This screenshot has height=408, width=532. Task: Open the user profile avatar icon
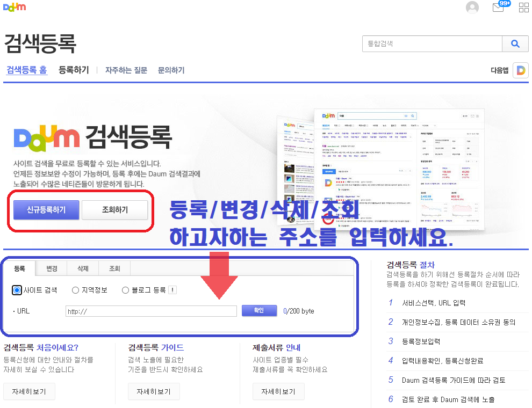[472, 7]
